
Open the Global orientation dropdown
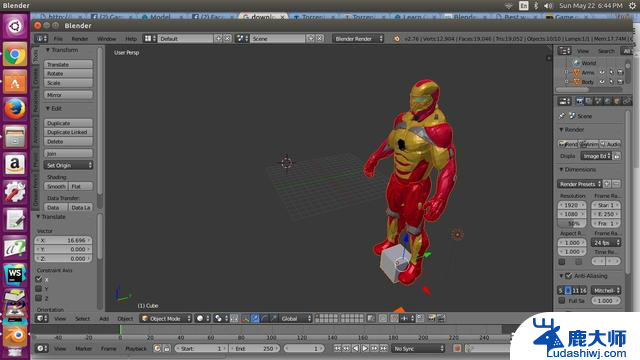pos(296,318)
